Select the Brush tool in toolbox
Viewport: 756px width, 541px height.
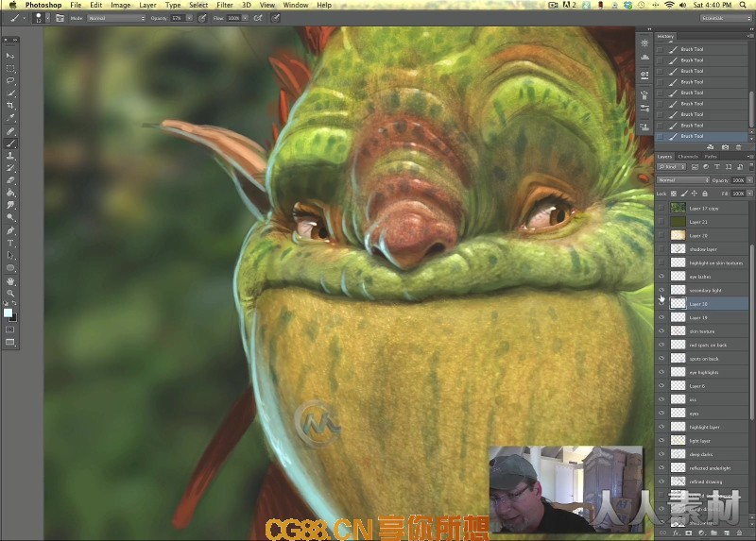[10, 144]
